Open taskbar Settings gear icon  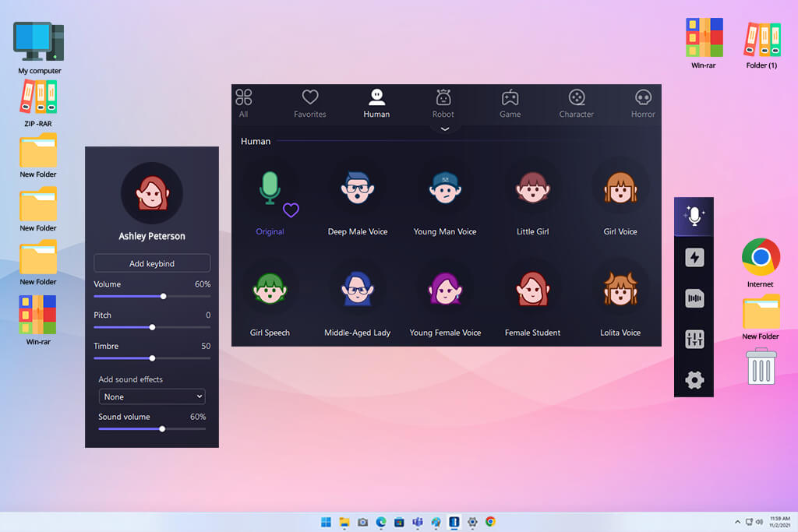point(472,522)
